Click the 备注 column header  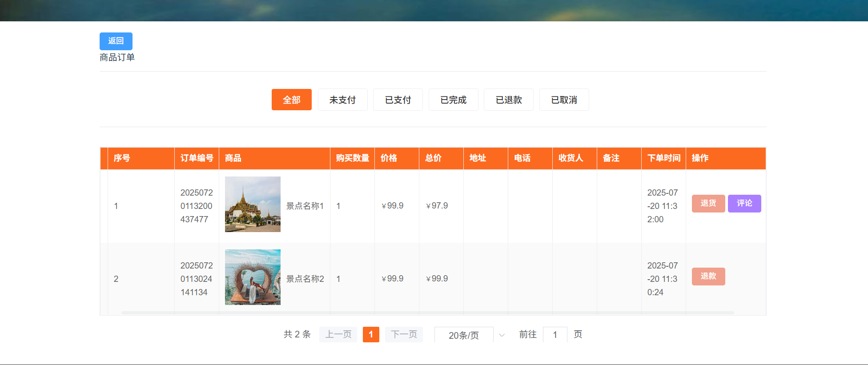point(619,158)
